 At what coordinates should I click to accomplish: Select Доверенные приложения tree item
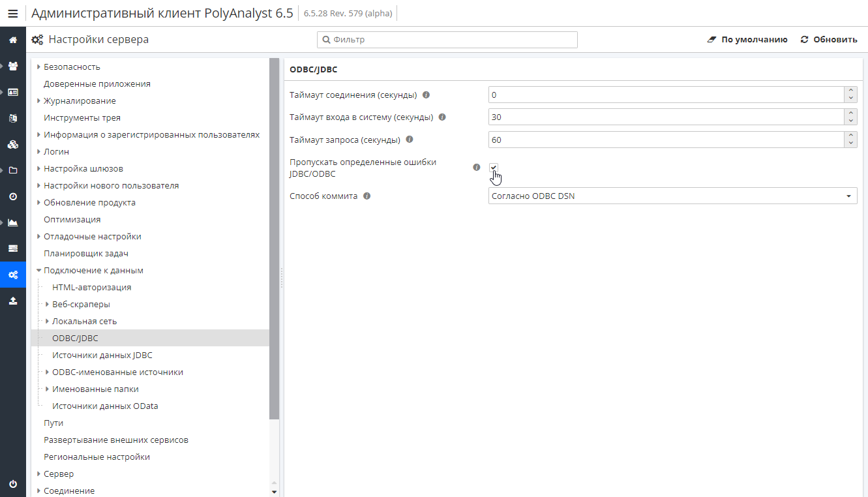pos(97,83)
